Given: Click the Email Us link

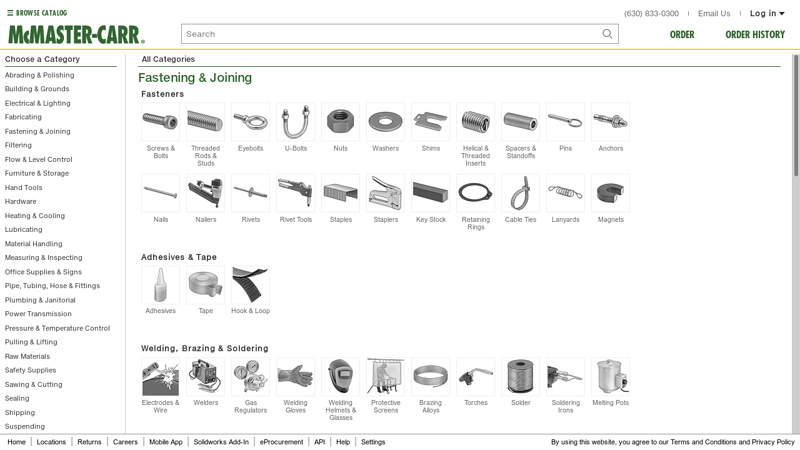Looking at the screenshot, I should [714, 13].
